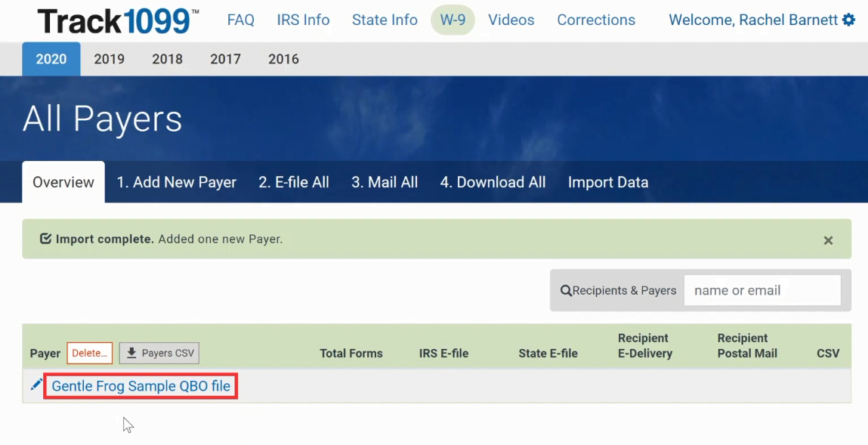Go to IRS Info
Image resolution: width=868 pixels, height=445 pixels.
click(x=304, y=20)
